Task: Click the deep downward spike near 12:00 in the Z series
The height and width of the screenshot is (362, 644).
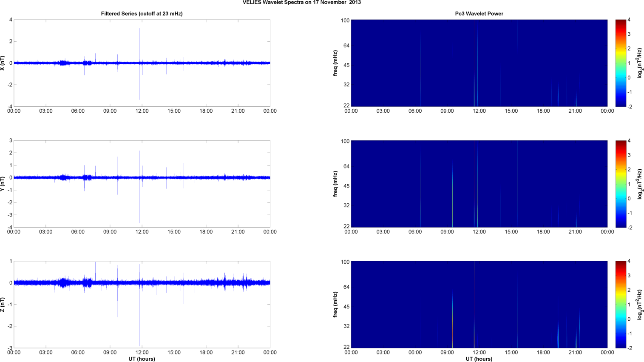Action: point(139,315)
